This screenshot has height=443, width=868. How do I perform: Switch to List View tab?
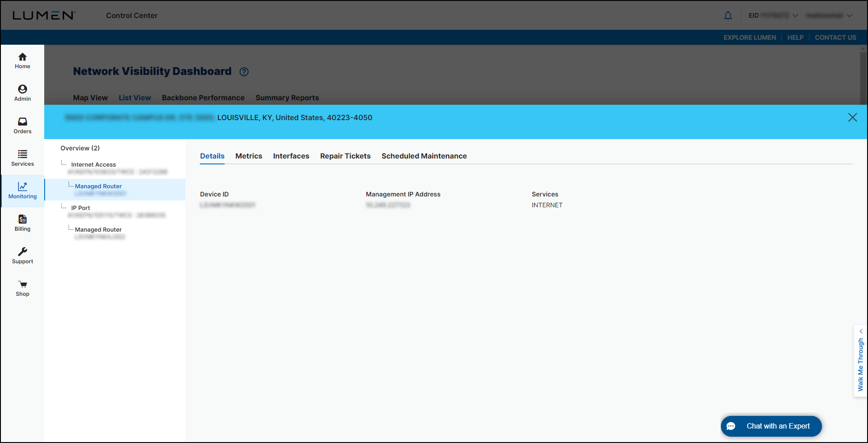(135, 98)
